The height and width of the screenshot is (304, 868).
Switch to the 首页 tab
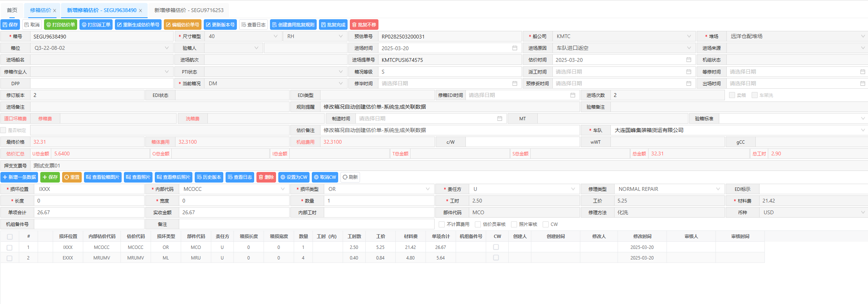tap(12, 10)
